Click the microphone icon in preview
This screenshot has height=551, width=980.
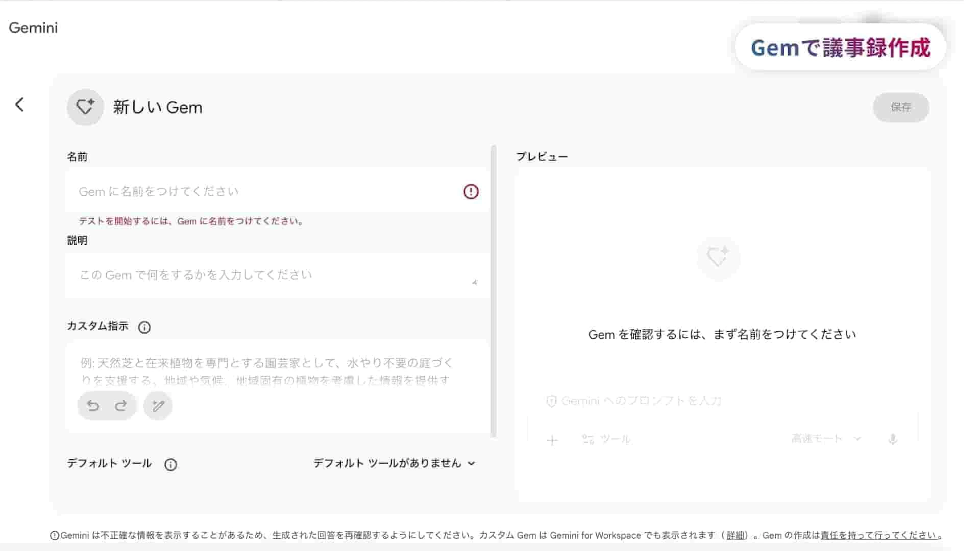tap(893, 440)
